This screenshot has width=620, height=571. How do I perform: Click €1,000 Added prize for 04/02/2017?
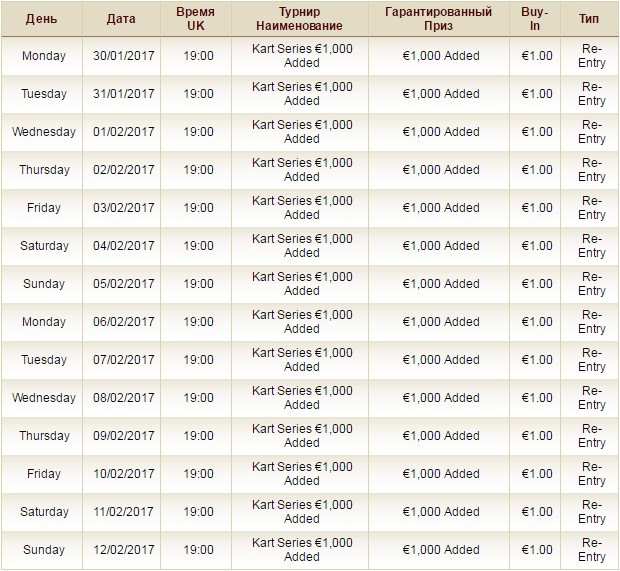pyautogui.click(x=441, y=246)
